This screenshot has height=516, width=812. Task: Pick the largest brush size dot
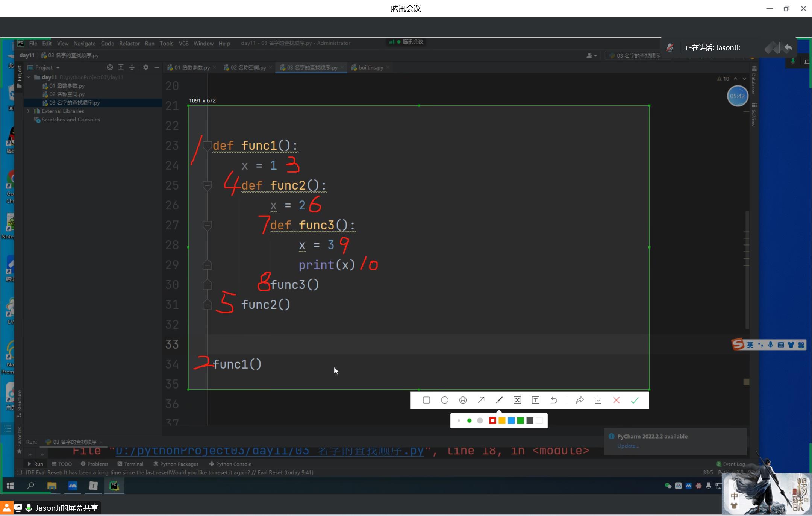click(480, 420)
